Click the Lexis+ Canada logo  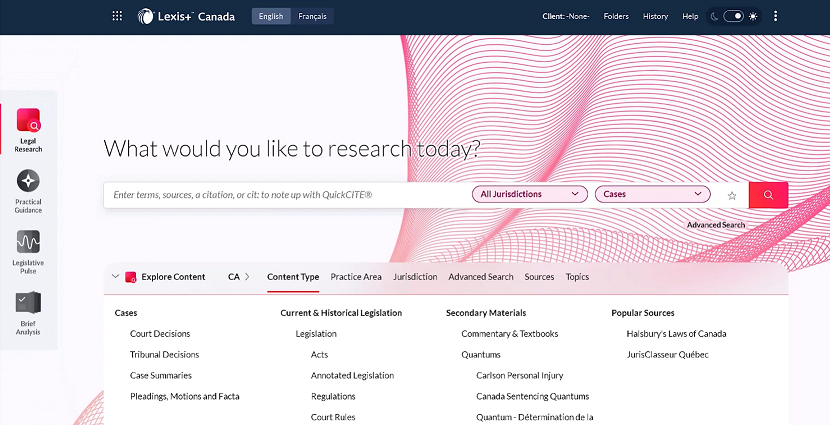[x=186, y=16]
